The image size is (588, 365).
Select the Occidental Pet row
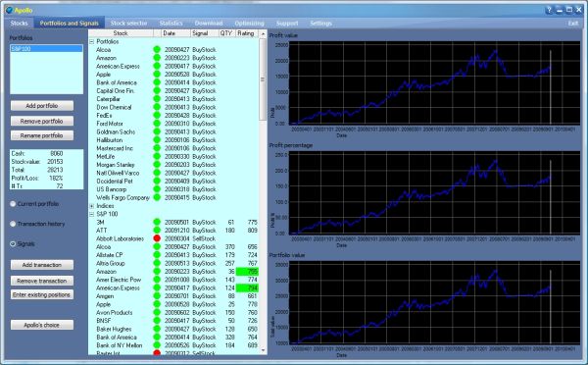click(x=173, y=181)
